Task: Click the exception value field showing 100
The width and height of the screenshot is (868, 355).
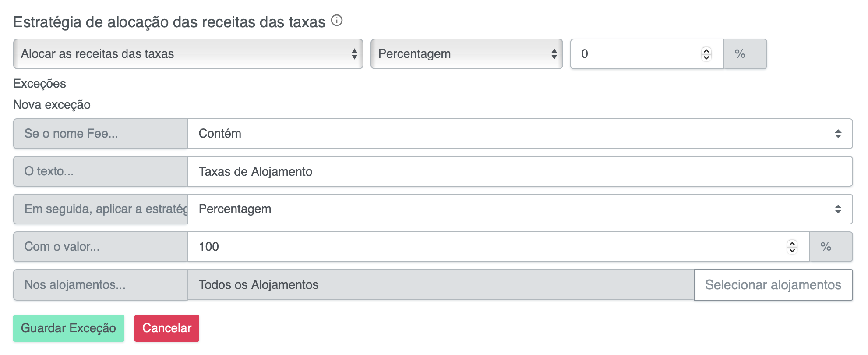Action: coord(486,247)
